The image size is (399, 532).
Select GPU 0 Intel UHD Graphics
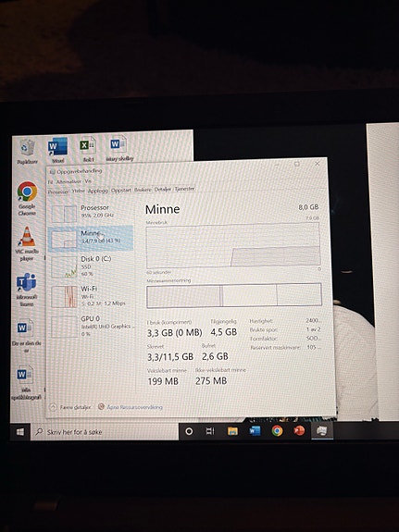pyautogui.click(x=91, y=326)
